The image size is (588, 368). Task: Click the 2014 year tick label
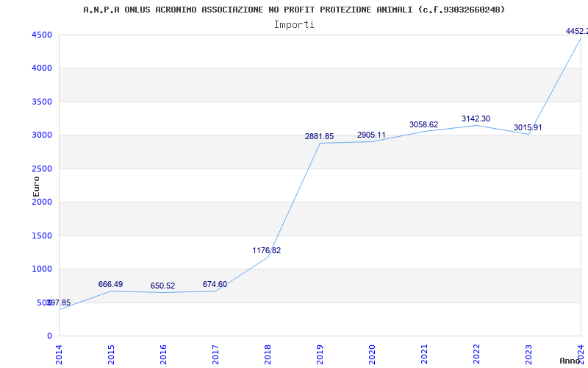[59, 355]
